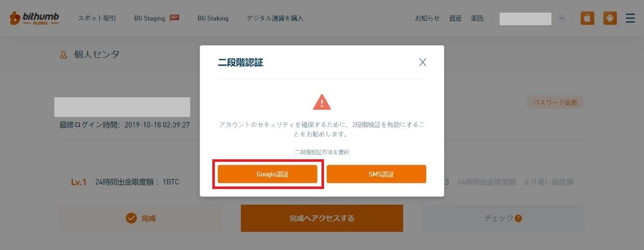Choose SMS認証 button
The height and width of the screenshot is (250, 644).
point(376,174)
